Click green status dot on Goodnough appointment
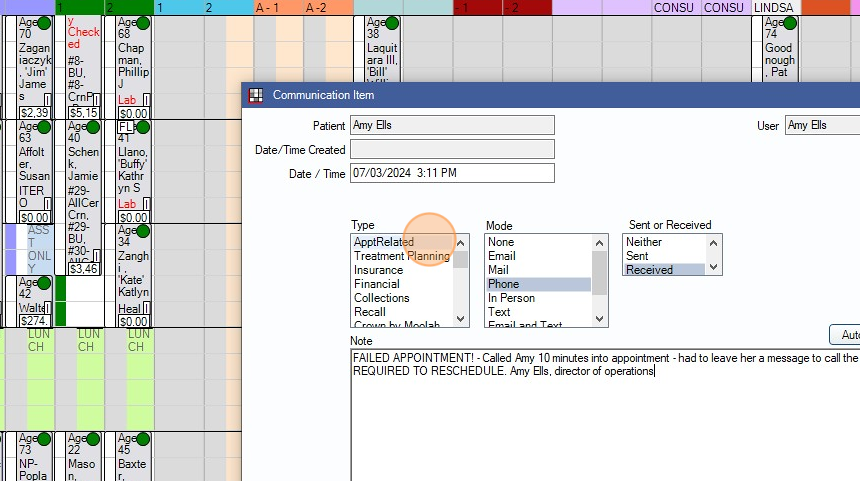 790,23
